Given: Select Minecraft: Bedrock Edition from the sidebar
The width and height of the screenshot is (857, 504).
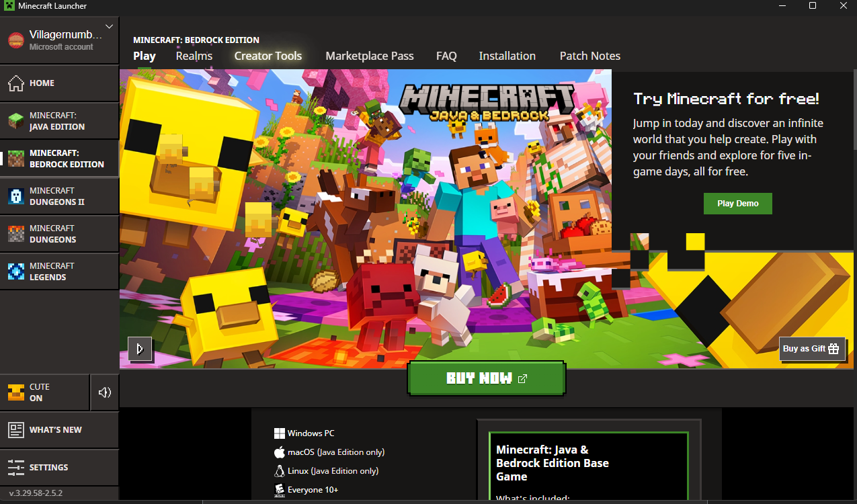Looking at the screenshot, I should 59,159.
